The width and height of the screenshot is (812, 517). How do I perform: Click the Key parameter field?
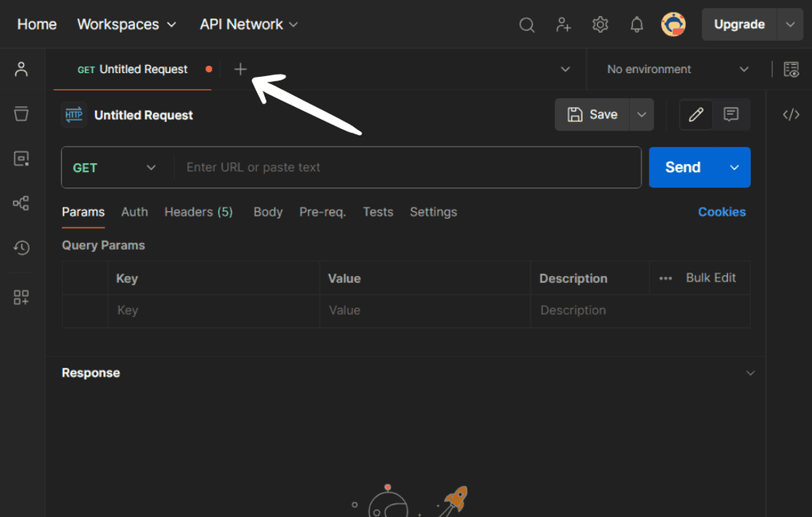click(213, 310)
